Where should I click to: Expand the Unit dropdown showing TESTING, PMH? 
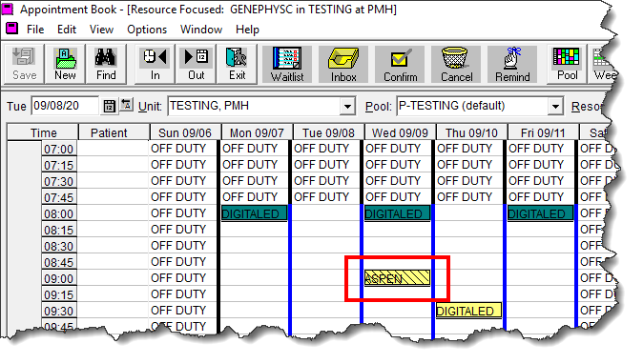tap(347, 107)
